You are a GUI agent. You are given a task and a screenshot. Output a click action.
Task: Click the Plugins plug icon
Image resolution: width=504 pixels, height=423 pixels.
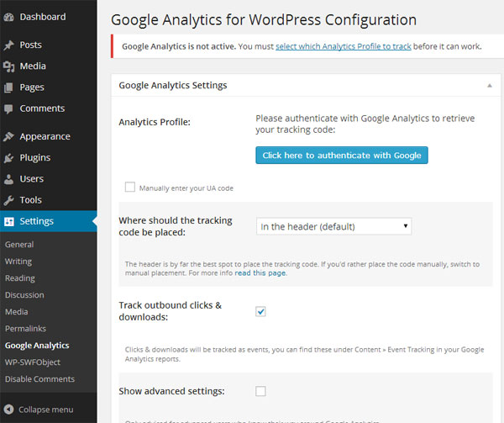(8, 158)
